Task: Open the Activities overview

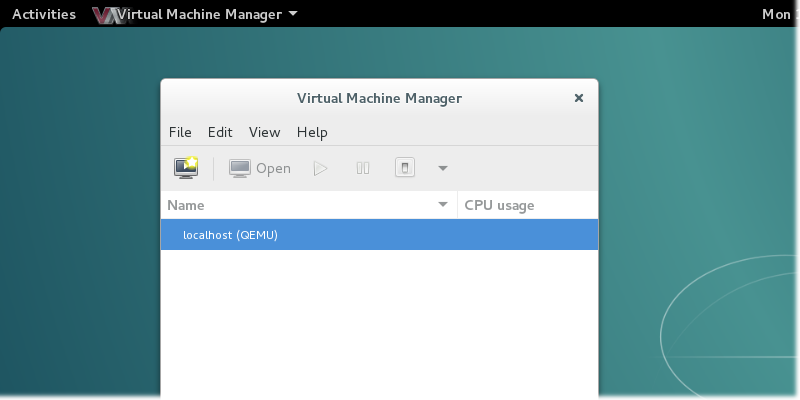Action: click(43, 14)
